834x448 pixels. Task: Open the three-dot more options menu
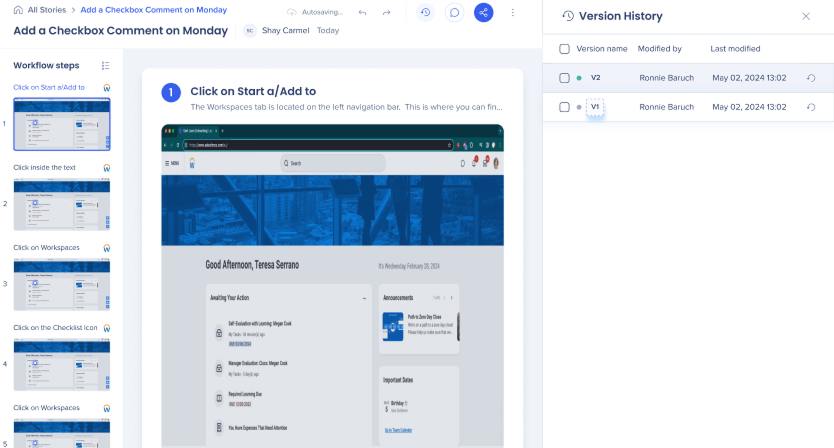pyautogui.click(x=513, y=13)
